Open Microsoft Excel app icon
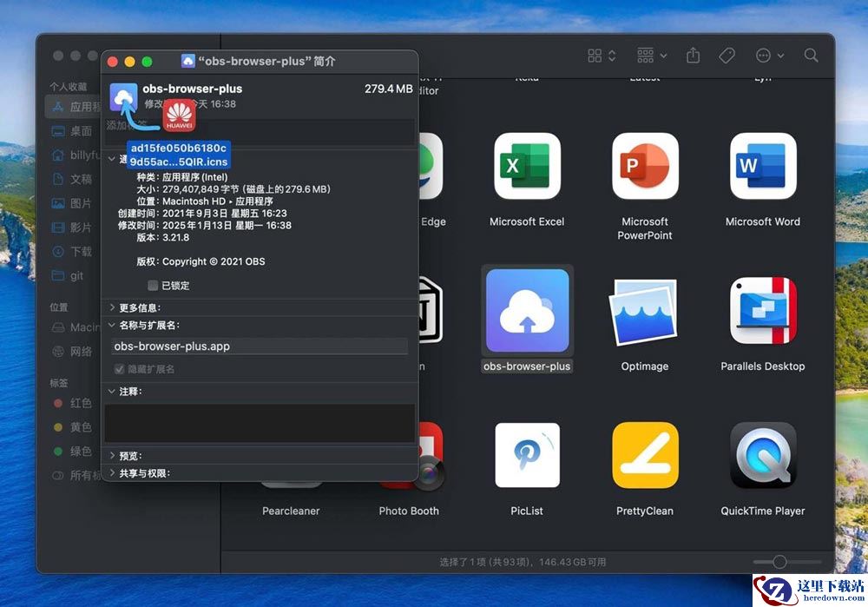The width and height of the screenshot is (868, 607). pos(527,166)
